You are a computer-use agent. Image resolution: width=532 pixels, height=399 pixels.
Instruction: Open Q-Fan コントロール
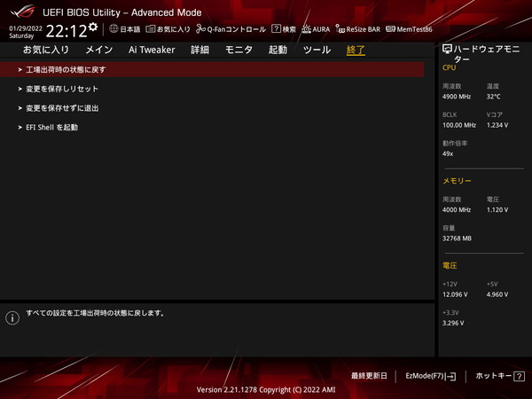(231, 29)
